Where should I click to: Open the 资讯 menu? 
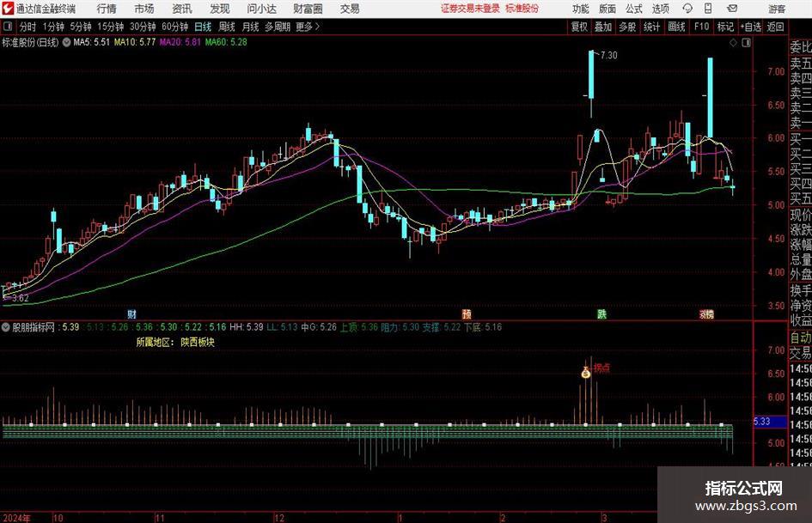[182, 9]
